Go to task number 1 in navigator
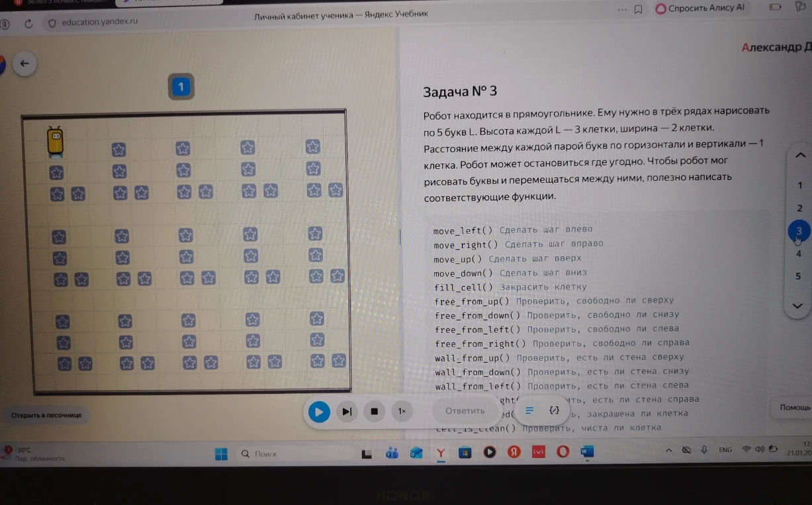Viewport: 812px width, 505px height. click(799, 185)
